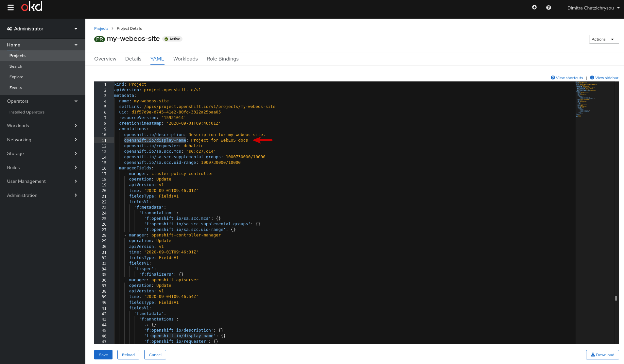Collapse the Operators navigation section
Image resolution: width=624 pixels, height=364 pixels.
[x=43, y=101]
